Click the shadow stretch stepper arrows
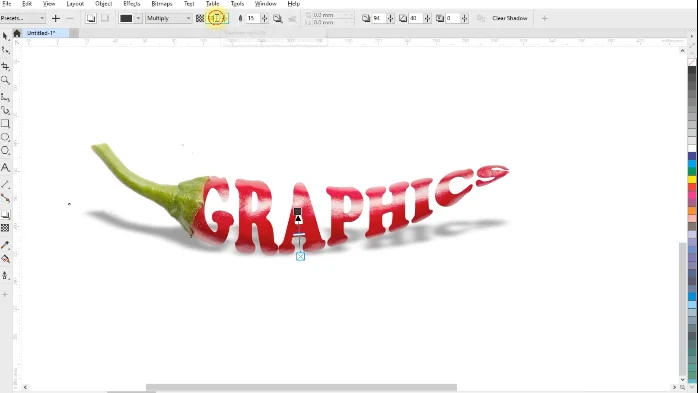 427,18
